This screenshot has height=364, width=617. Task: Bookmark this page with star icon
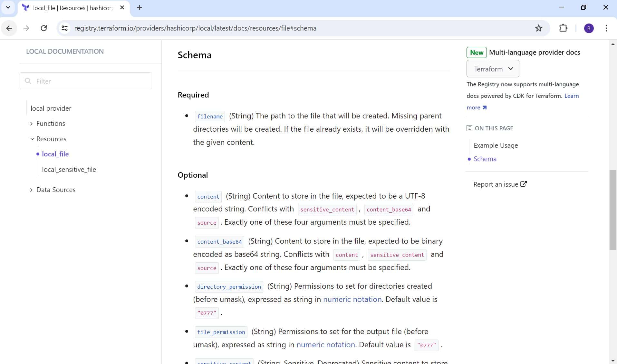[x=538, y=28]
